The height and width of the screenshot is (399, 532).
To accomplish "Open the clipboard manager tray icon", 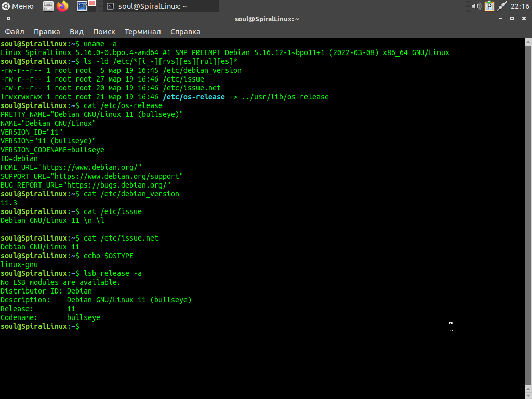I will (x=489, y=6).
